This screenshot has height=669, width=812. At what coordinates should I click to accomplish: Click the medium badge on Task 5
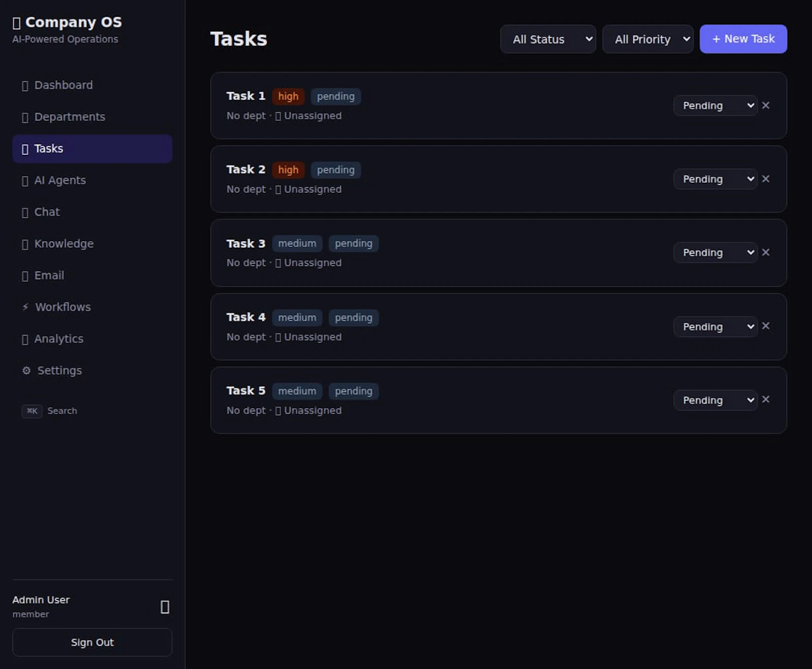[297, 391]
